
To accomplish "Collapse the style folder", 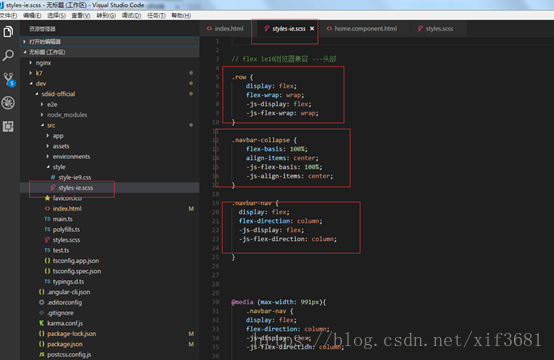I will [x=110, y=167].
